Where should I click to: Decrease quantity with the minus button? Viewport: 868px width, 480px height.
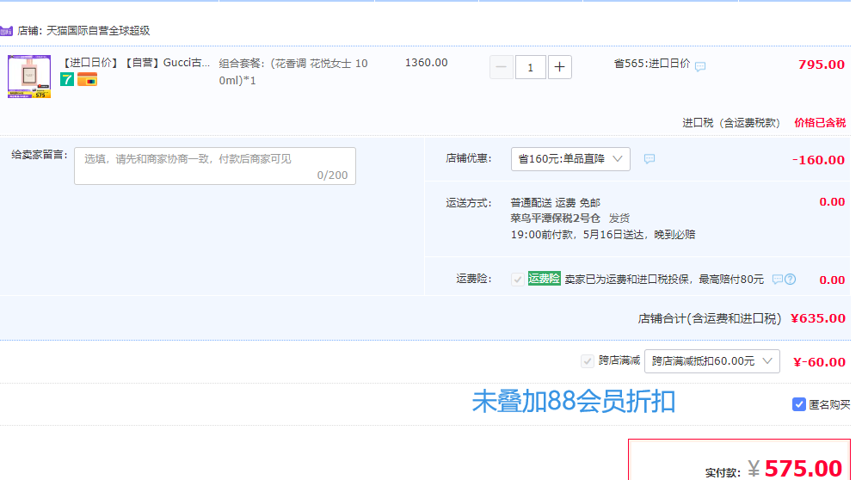tap(501, 67)
